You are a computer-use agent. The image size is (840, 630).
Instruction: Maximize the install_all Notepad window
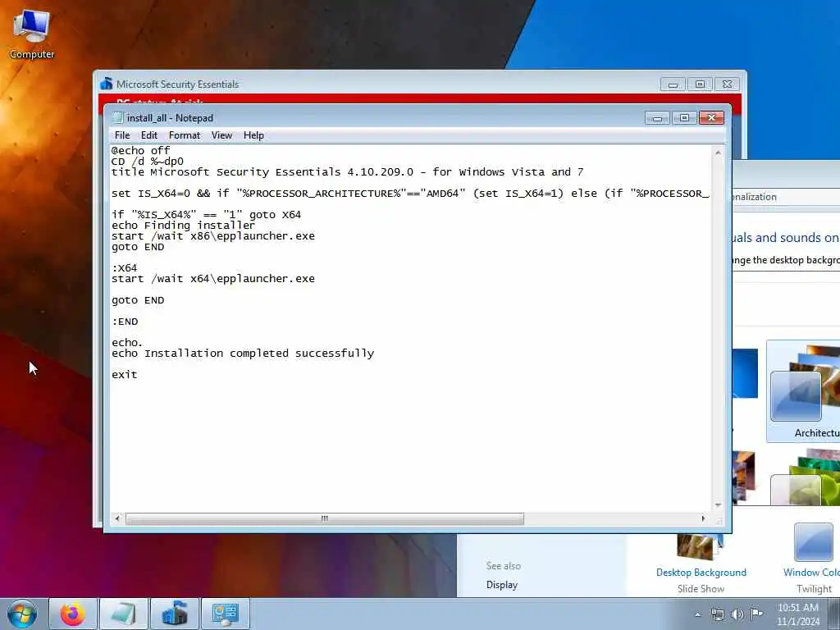684,118
